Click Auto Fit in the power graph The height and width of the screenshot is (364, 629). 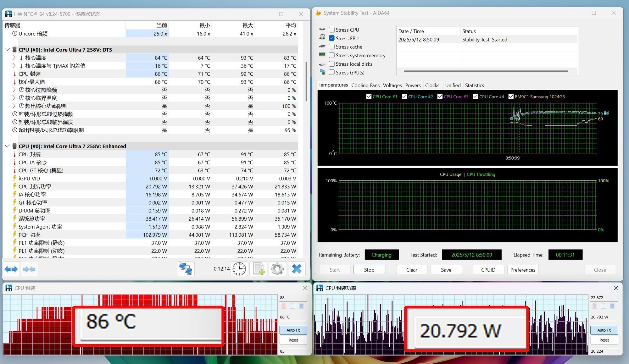click(604, 330)
